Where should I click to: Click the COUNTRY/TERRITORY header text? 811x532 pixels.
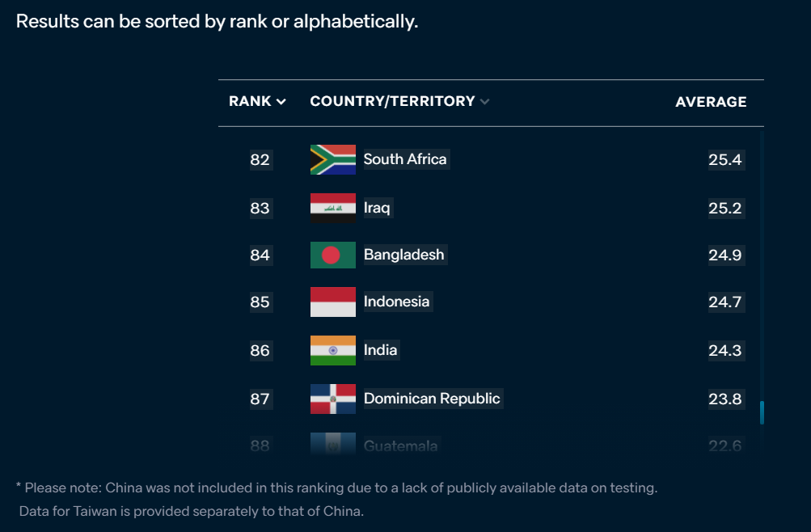tap(392, 102)
